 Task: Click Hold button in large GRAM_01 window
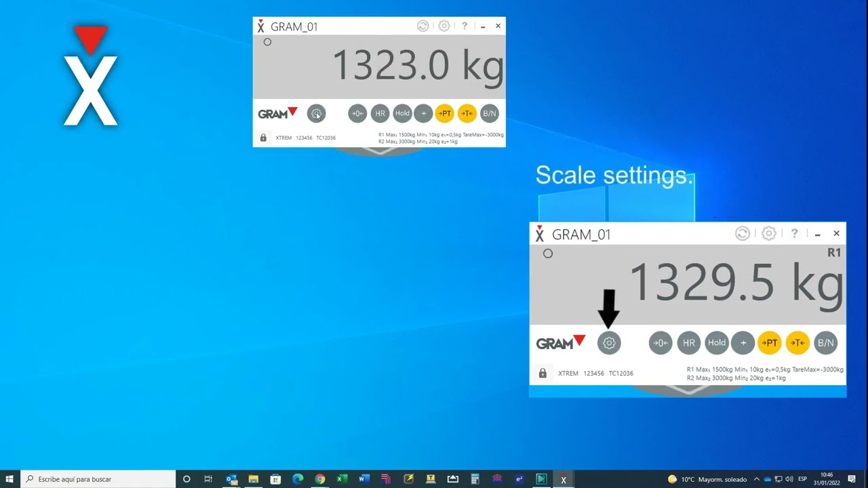coord(716,343)
